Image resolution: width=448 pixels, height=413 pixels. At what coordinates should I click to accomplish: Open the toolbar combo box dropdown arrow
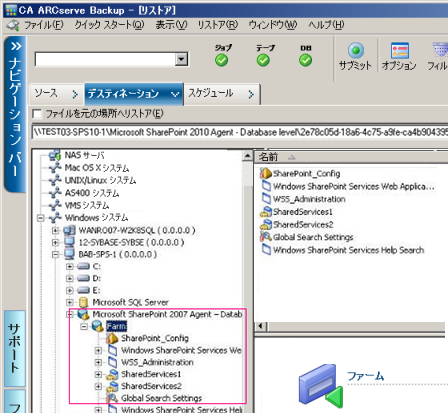point(181,59)
